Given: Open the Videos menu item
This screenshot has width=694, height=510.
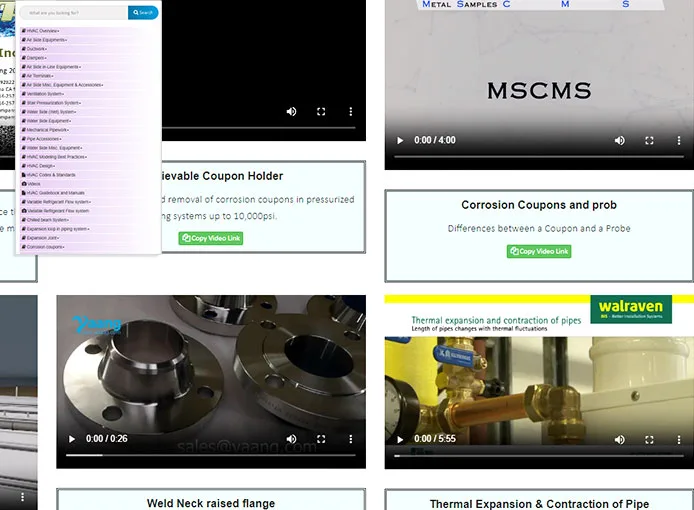Looking at the screenshot, I should click(34, 184).
